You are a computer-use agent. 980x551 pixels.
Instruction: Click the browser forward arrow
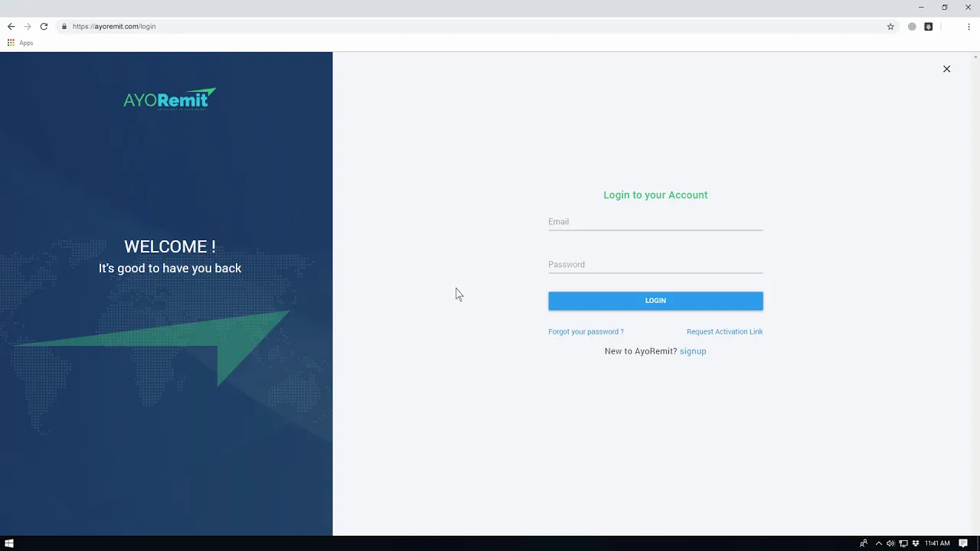coord(28,26)
